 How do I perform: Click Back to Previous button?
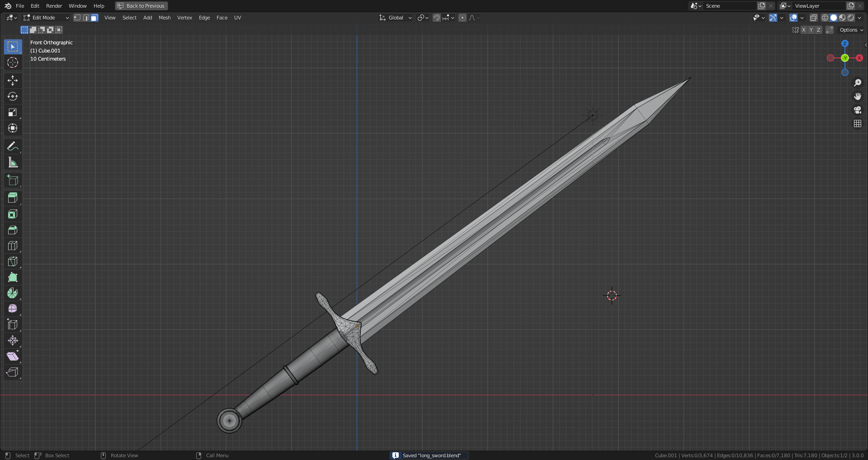click(141, 6)
